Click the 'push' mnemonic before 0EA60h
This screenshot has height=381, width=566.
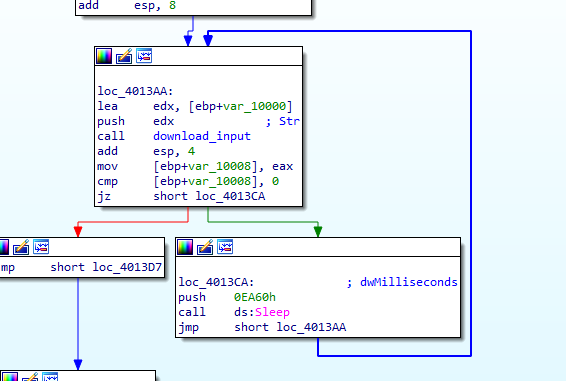[192, 297]
